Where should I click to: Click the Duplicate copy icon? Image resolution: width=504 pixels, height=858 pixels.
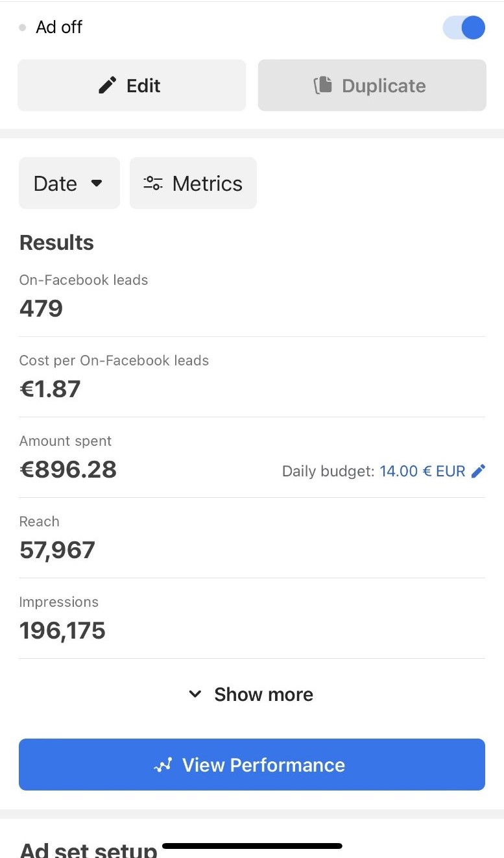pyautogui.click(x=323, y=86)
